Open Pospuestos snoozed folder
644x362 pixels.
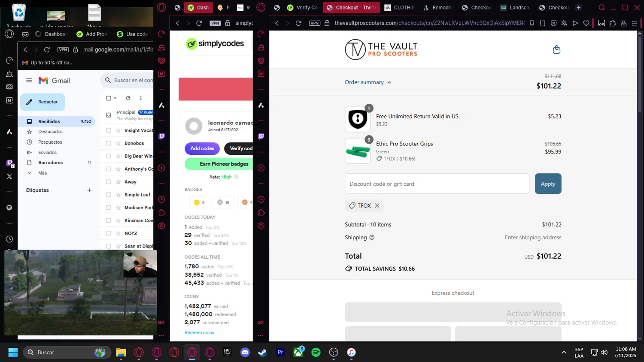tap(50, 142)
